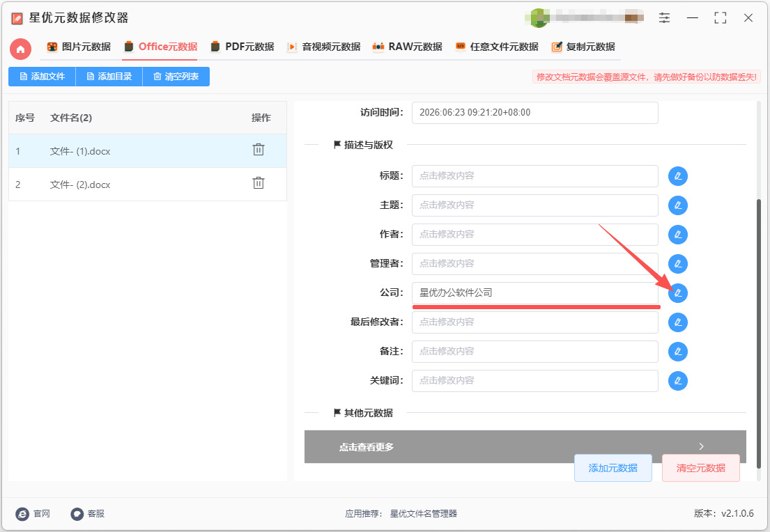Click 添加文件 button
Image resolution: width=770 pixels, height=532 pixels.
(x=43, y=77)
